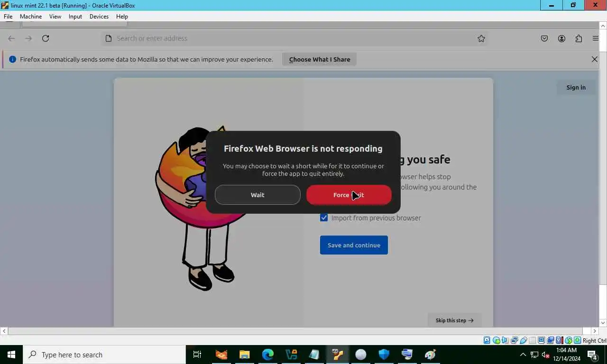Click VirtualBox hard disk status icon
607x364 pixels.
click(487, 340)
